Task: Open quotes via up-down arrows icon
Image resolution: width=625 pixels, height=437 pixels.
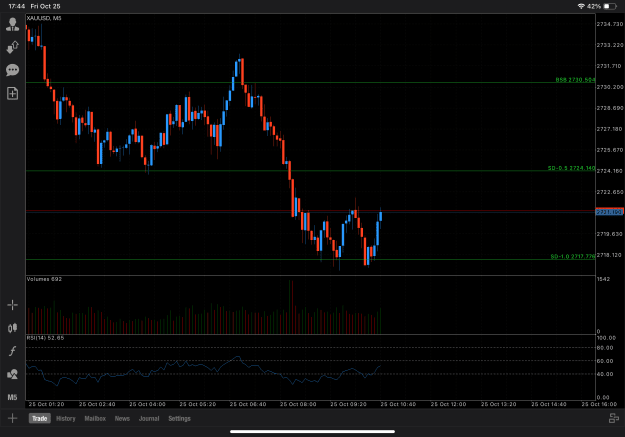Action: pyautogui.click(x=12, y=47)
